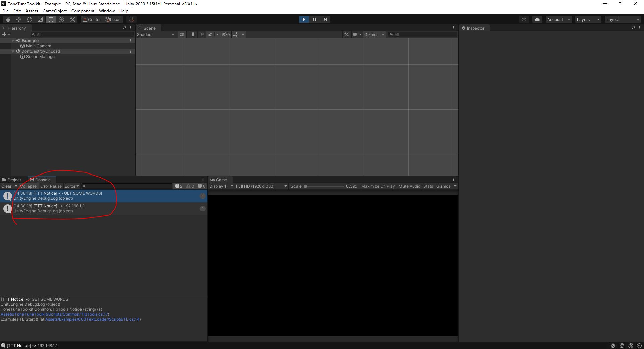Open the Component menu
The height and width of the screenshot is (349, 644).
tap(83, 11)
